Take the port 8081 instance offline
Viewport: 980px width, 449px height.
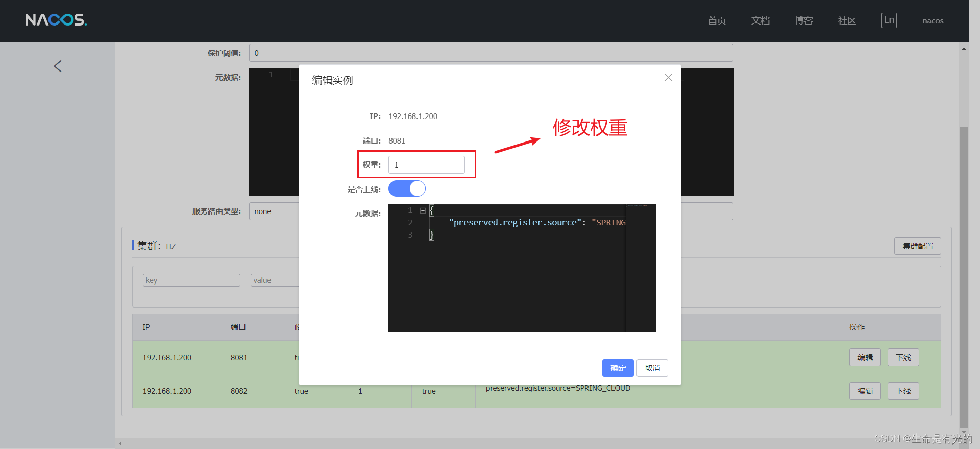[x=903, y=358]
